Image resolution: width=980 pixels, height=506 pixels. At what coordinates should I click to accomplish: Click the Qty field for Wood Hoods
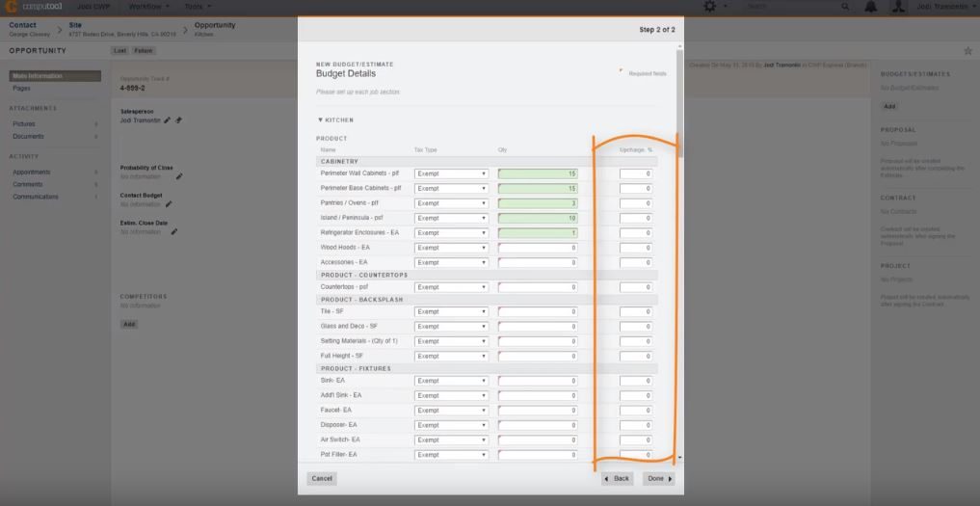[538, 248]
